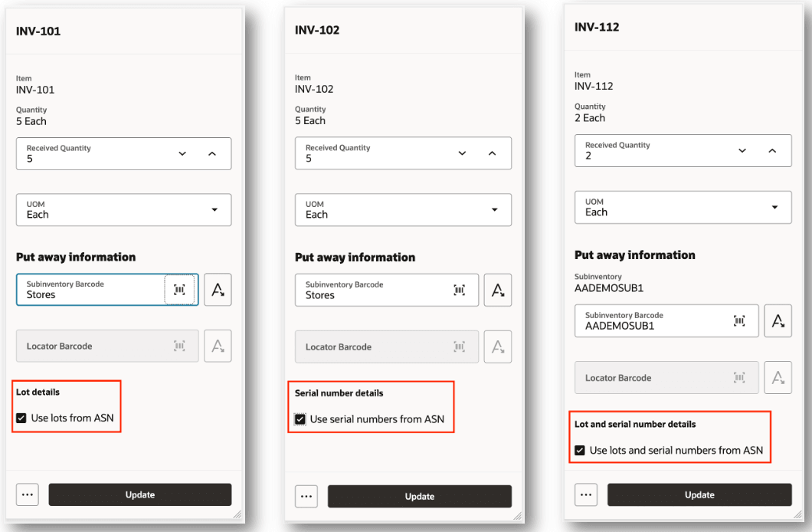Click the barcode scan icon in INV-112 Subinventory field
Image resolution: width=812 pixels, height=532 pixels.
pyautogui.click(x=740, y=320)
